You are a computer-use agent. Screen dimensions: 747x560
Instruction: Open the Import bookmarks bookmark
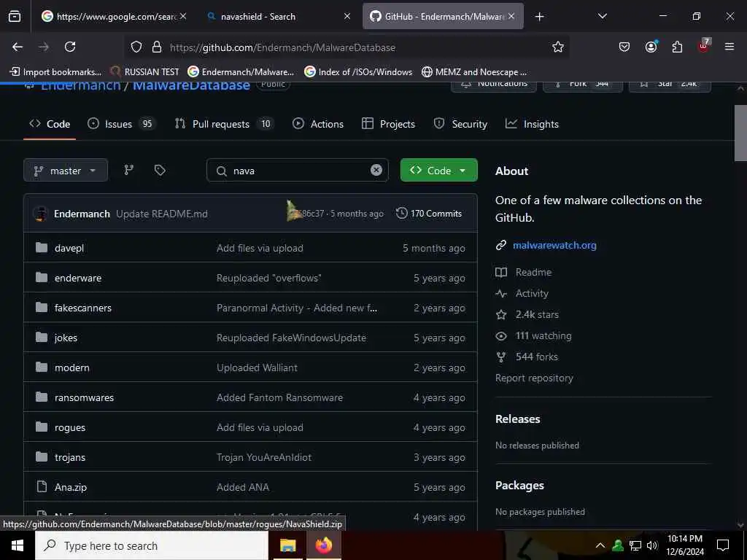coord(55,72)
